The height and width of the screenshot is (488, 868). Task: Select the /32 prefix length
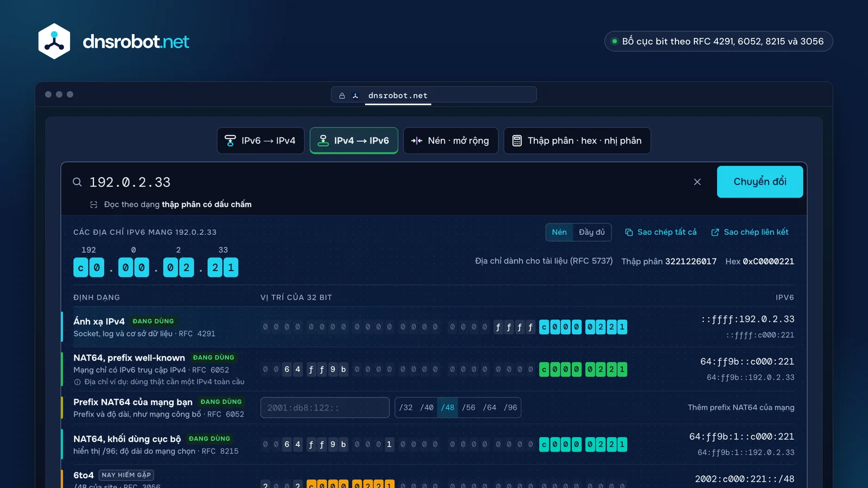click(x=406, y=408)
